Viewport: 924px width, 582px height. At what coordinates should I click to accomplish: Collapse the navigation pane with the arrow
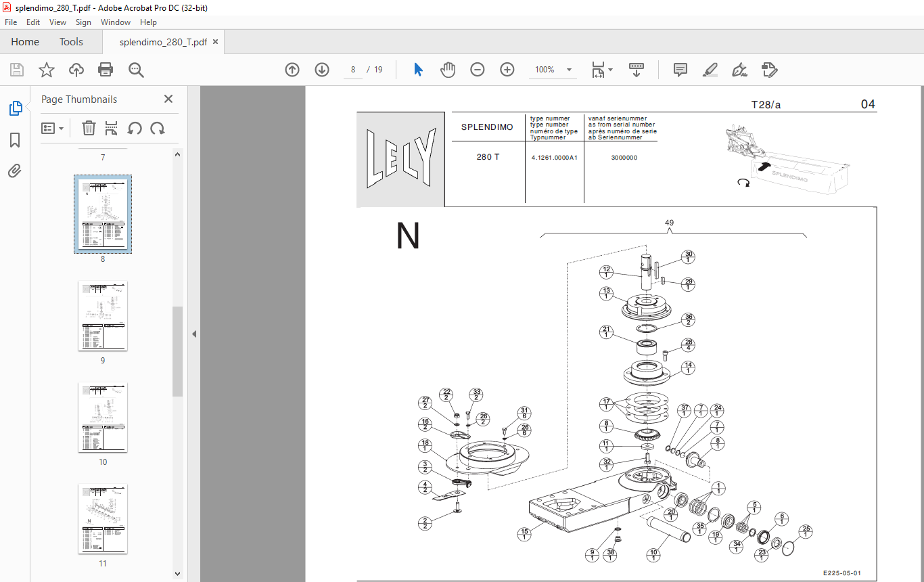click(x=194, y=334)
